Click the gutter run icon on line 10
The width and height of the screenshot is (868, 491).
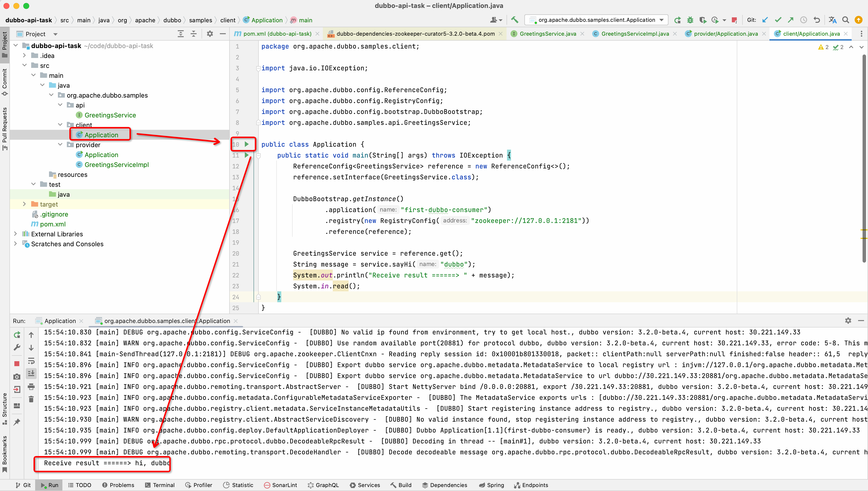point(247,144)
